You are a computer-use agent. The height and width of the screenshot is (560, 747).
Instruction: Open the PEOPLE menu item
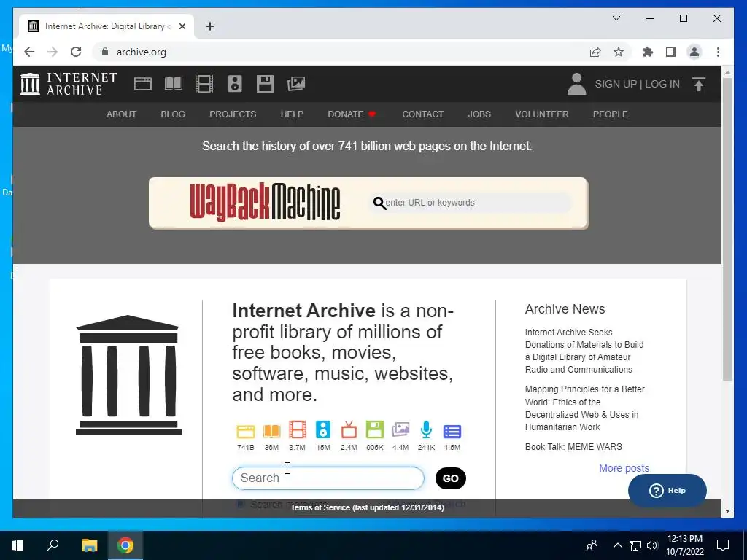pyautogui.click(x=611, y=114)
